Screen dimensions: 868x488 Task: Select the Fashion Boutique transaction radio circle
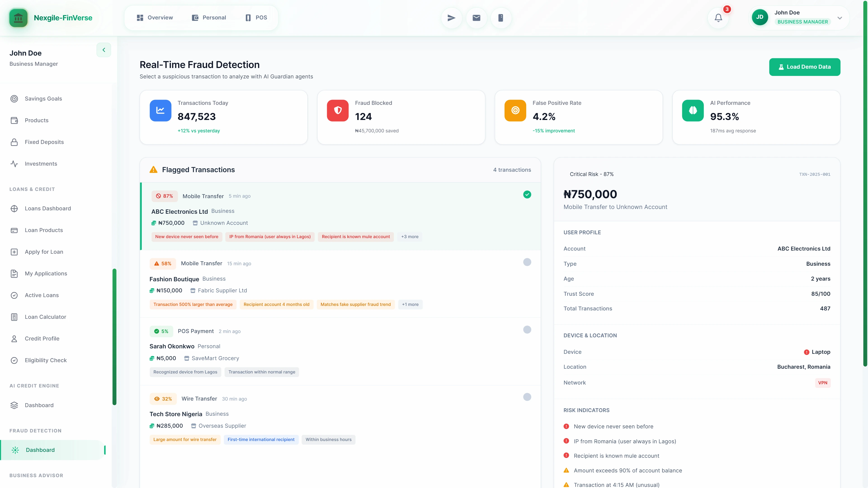coord(527,262)
